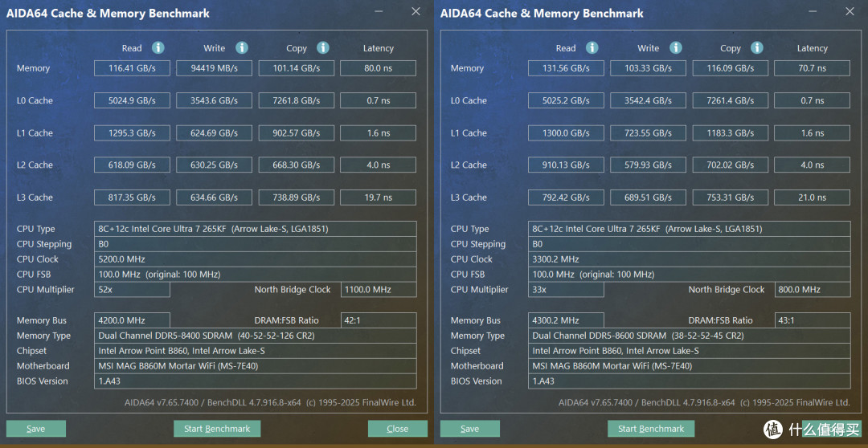Click L3 Cache latency 19.7 ns
The image size is (868, 448).
pyautogui.click(x=378, y=198)
